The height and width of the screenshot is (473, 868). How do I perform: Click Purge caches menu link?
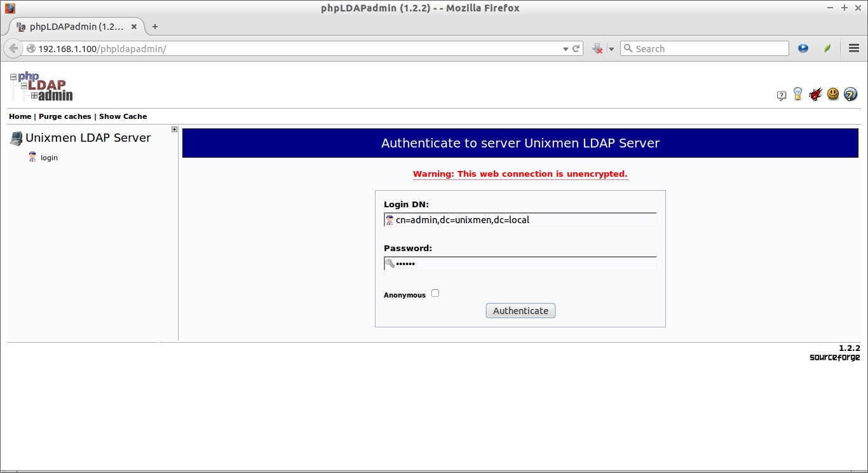(65, 116)
